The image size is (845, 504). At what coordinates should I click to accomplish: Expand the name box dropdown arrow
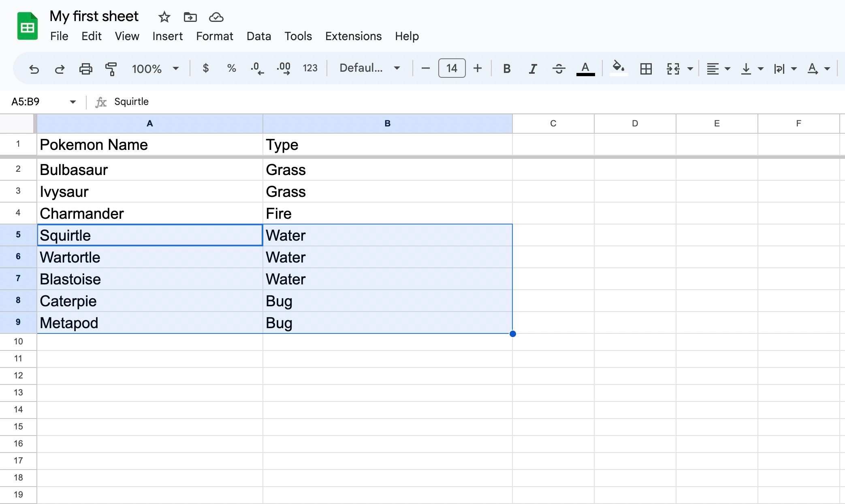tap(73, 102)
